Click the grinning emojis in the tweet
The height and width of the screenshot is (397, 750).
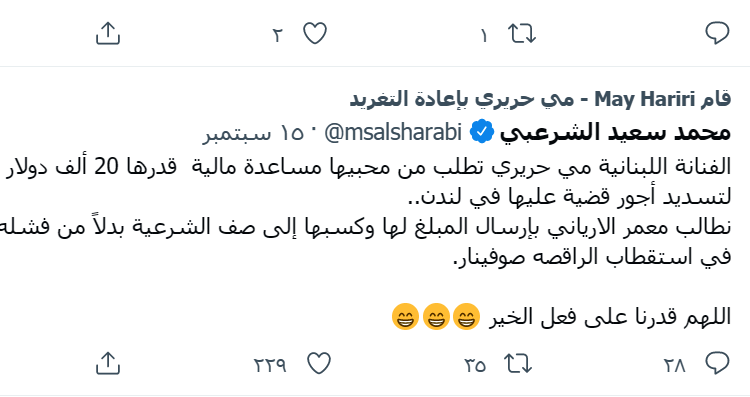click(x=436, y=317)
